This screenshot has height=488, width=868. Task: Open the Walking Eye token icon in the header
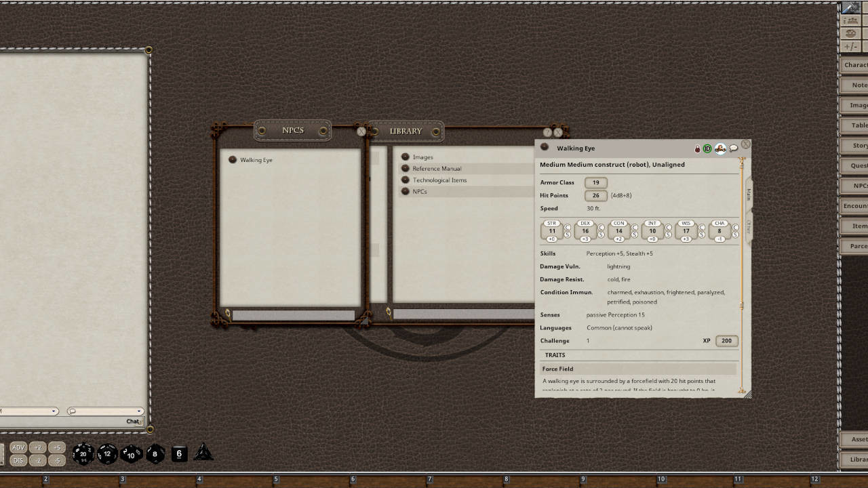(x=720, y=148)
